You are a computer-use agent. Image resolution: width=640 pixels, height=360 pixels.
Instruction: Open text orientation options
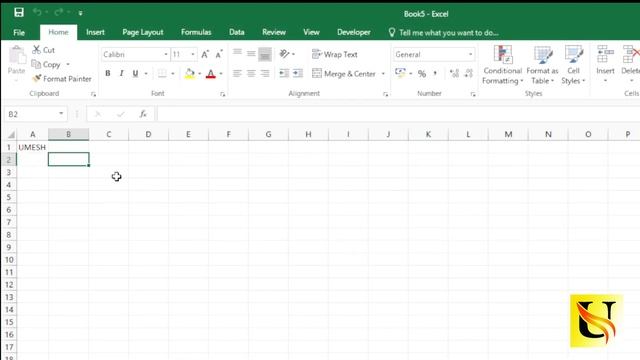point(287,54)
